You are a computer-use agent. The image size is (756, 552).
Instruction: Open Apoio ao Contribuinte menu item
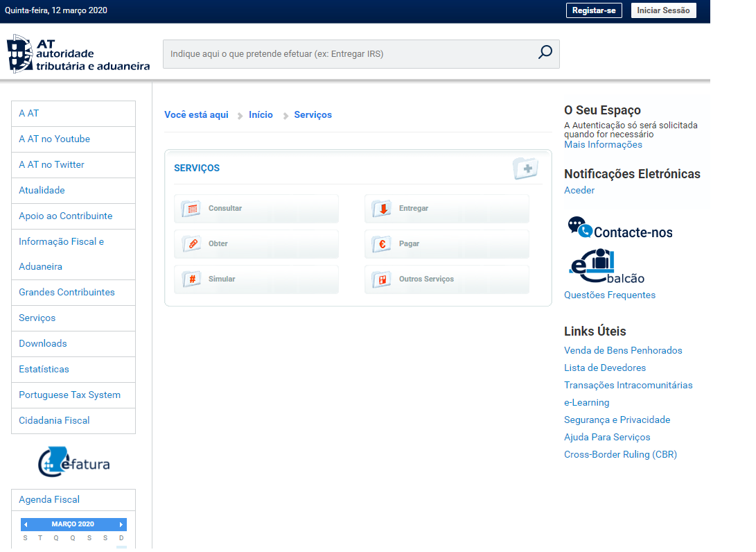65,216
